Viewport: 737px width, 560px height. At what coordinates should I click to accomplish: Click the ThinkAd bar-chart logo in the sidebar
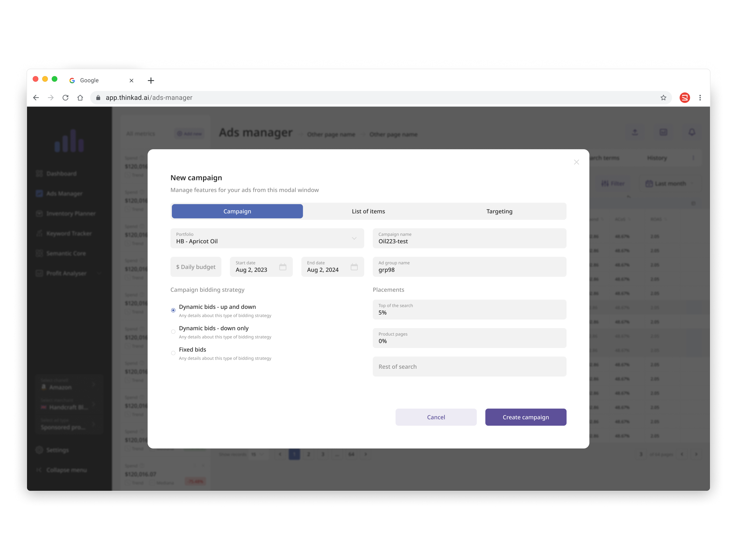69,140
